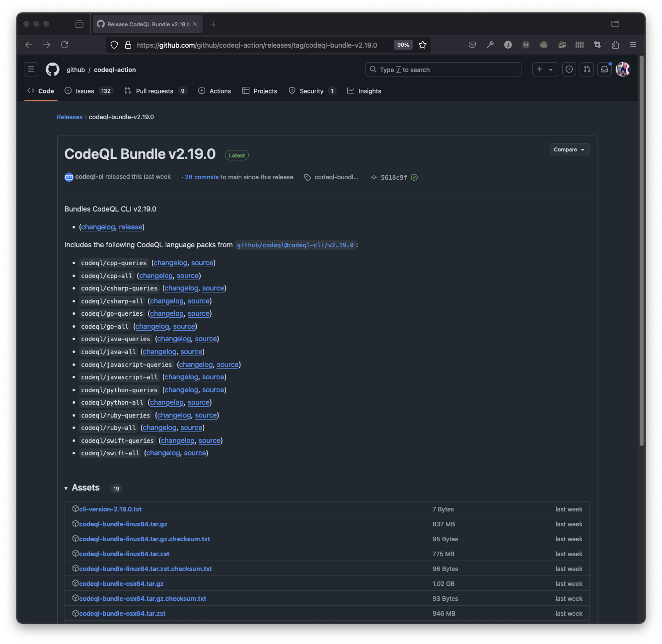Open Firefox application menu
The width and height of the screenshot is (662, 644).
[x=633, y=45]
